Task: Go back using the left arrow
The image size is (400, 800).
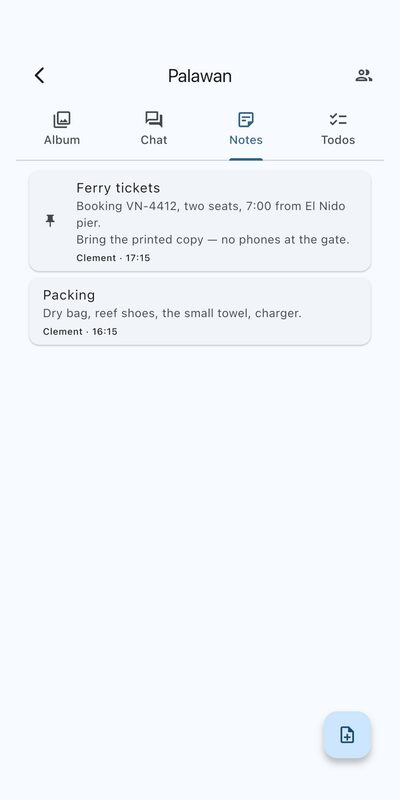Action: 39,76
